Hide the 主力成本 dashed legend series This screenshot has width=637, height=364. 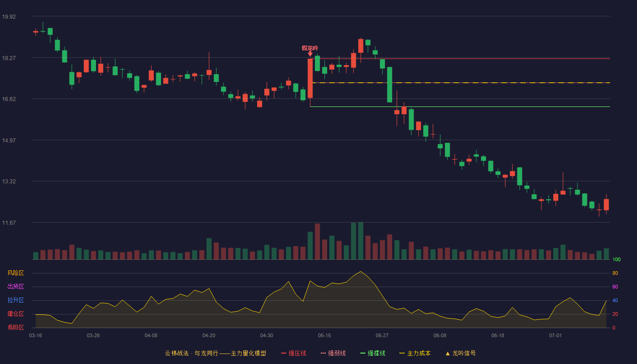pos(415,353)
